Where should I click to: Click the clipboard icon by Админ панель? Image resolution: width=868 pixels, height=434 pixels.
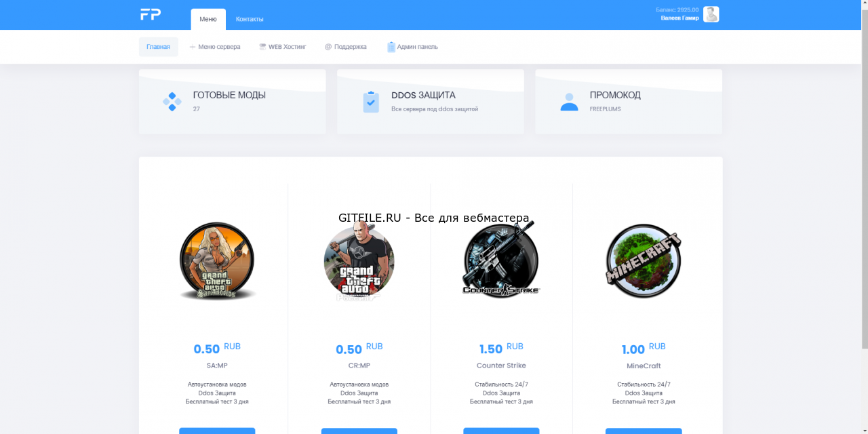pyautogui.click(x=391, y=47)
